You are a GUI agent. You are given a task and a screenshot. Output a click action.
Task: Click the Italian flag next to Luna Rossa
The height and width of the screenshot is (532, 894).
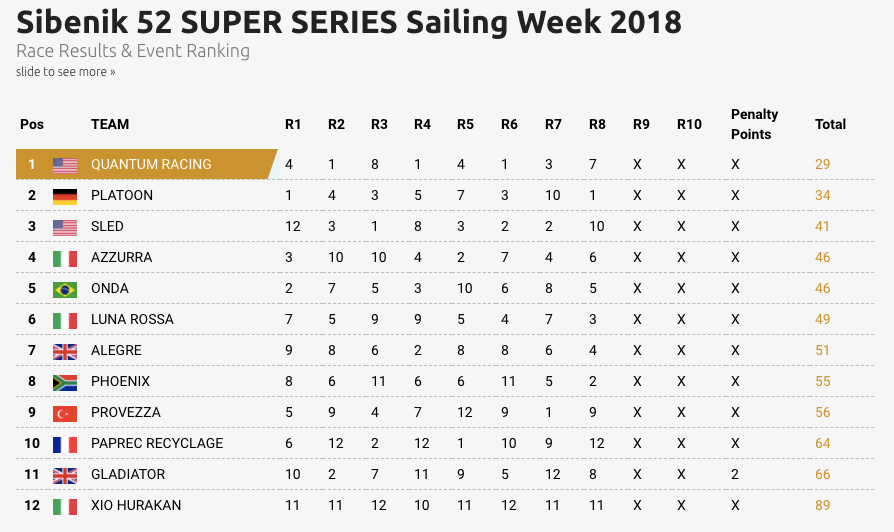65,320
